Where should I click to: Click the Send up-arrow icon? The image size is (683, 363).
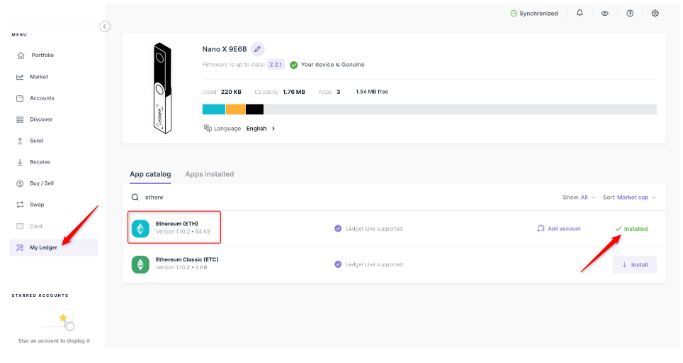pos(20,141)
